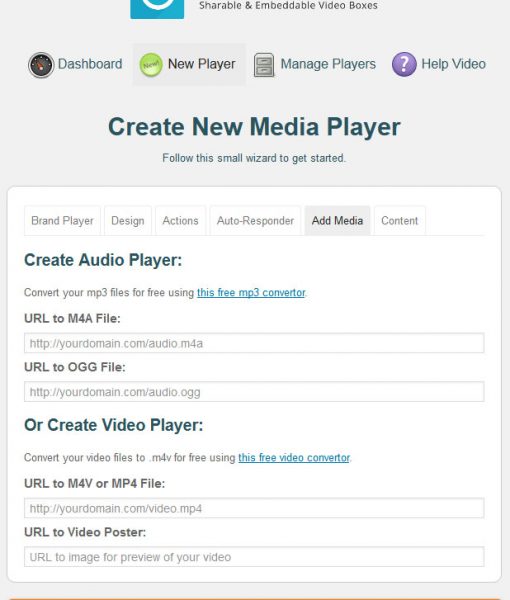Image resolution: width=510 pixels, height=600 pixels.
Task: Click the blue logo at top
Action: (157, 8)
